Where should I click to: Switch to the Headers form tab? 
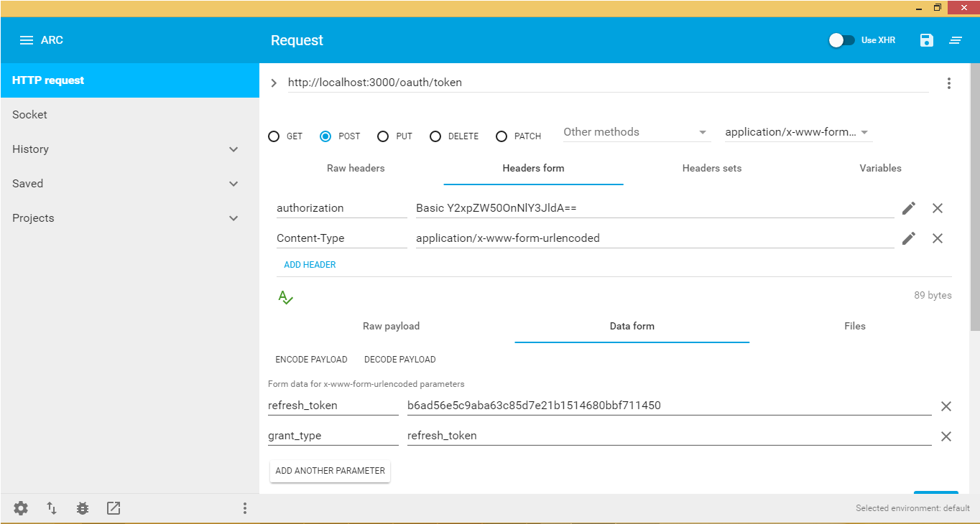[x=533, y=168]
